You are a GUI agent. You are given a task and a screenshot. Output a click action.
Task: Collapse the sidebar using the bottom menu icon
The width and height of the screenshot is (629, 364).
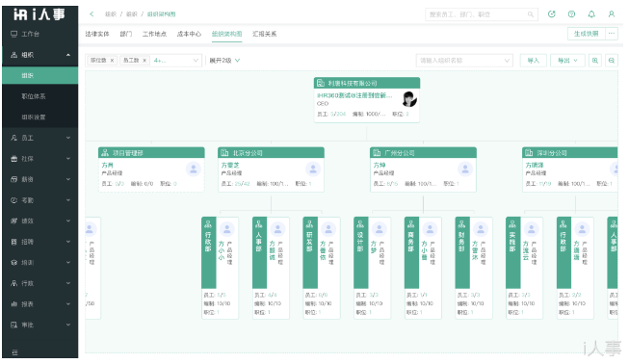pos(14,352)
